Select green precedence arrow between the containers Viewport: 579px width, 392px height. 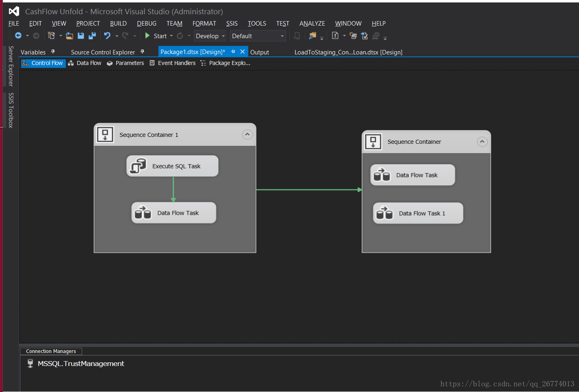click(309, 190)
